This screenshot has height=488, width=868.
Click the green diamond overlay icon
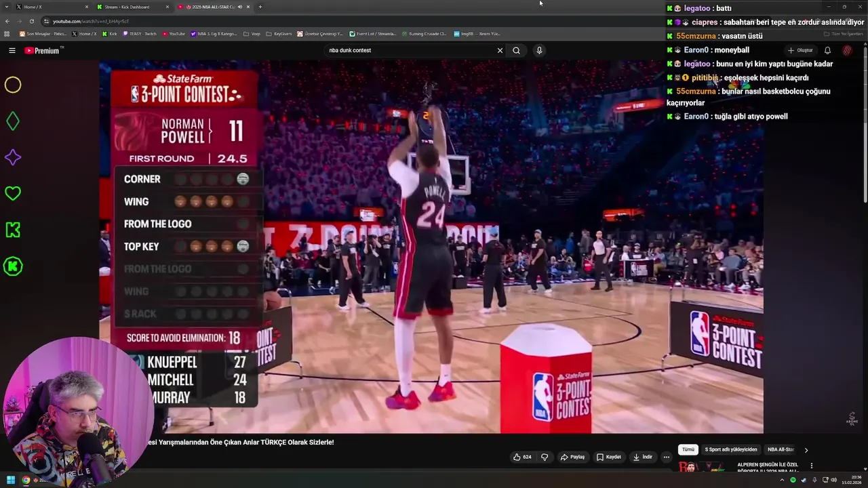[x=13, y=121]
